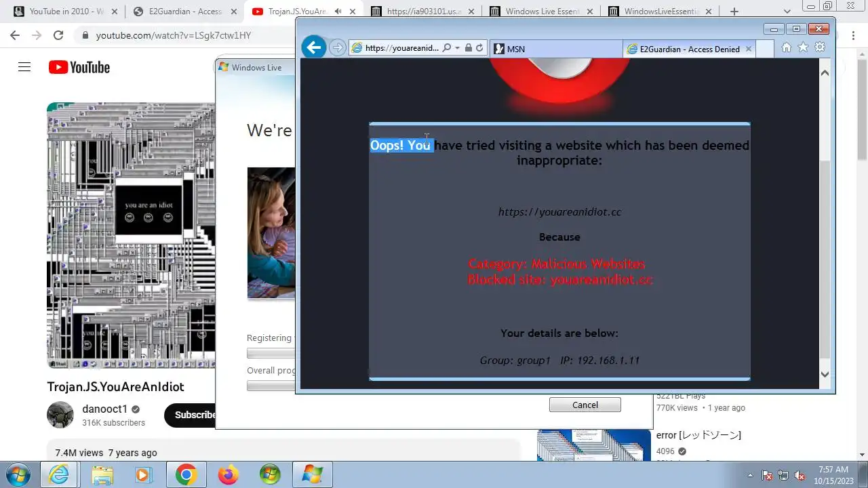Refresh the Internet Explorer page
The width and height of the screenshot is (868, 488).
pos(479,48)
